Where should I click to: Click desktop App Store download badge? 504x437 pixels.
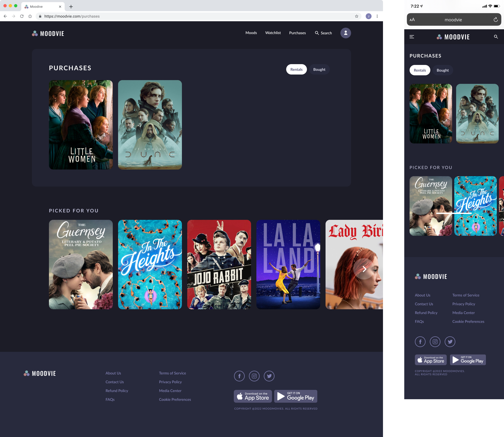[253, 396]
